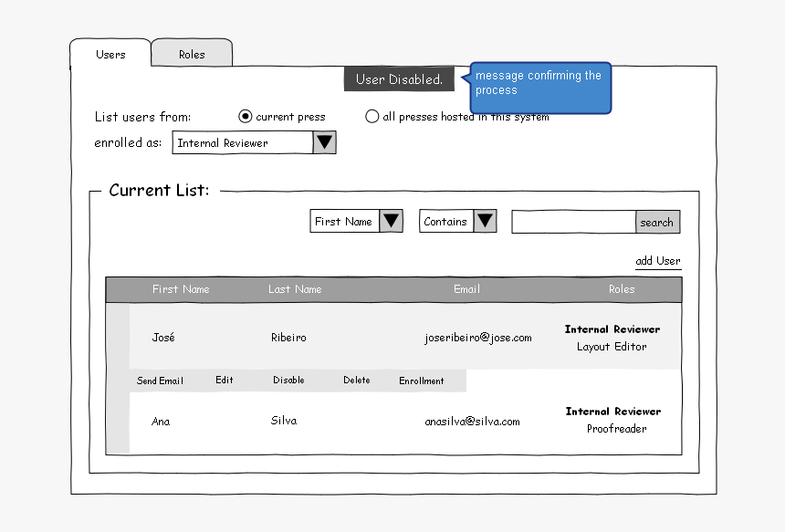Switch to the Roles tab
The width and height of the screenshot is (785, 532).
[x=191, y=54]
